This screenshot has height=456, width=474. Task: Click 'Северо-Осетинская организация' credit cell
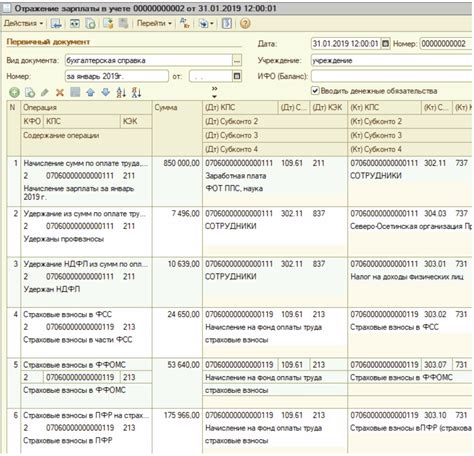click(411, 226)
